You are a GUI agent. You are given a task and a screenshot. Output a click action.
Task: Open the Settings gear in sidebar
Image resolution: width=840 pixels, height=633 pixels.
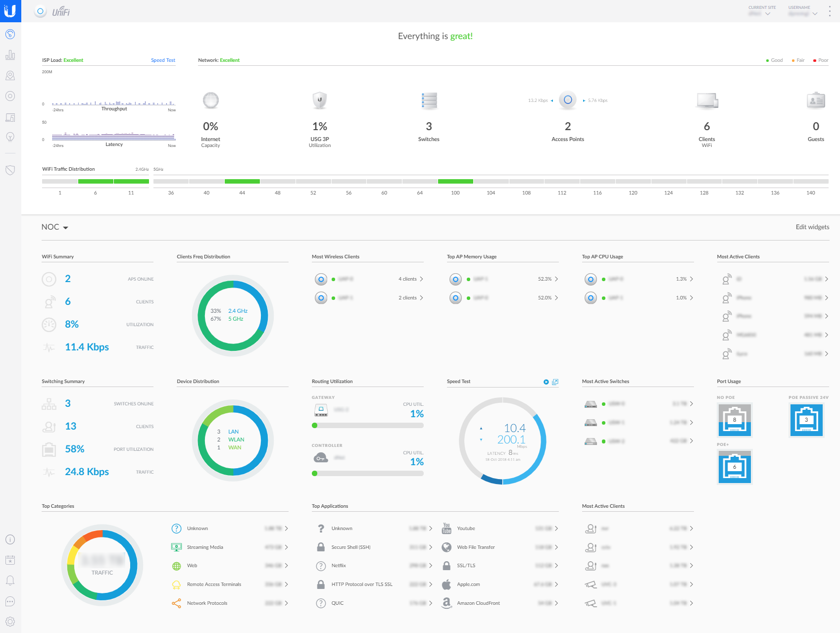point(10,622)
